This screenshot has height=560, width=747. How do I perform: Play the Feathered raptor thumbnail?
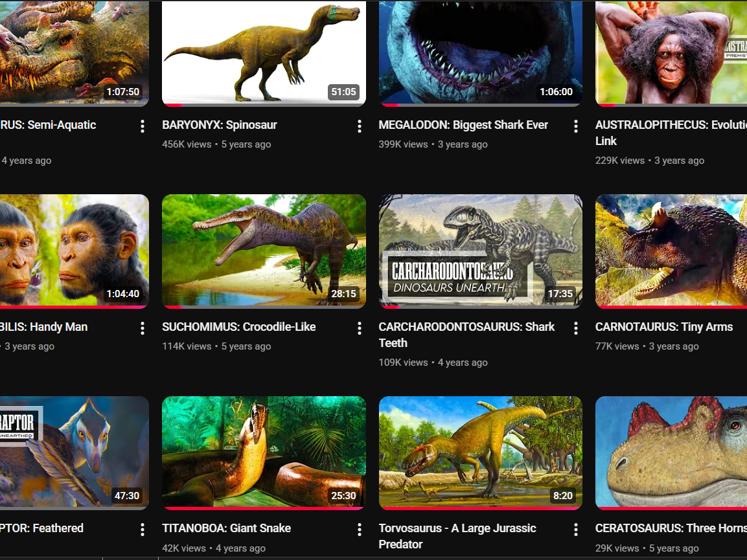coord(75,453)
